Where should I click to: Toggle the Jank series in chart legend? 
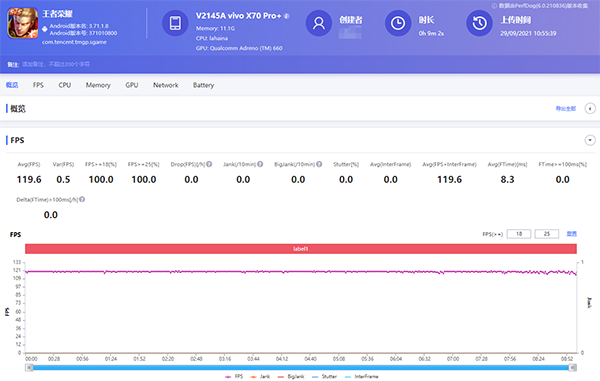click(260, 376)
